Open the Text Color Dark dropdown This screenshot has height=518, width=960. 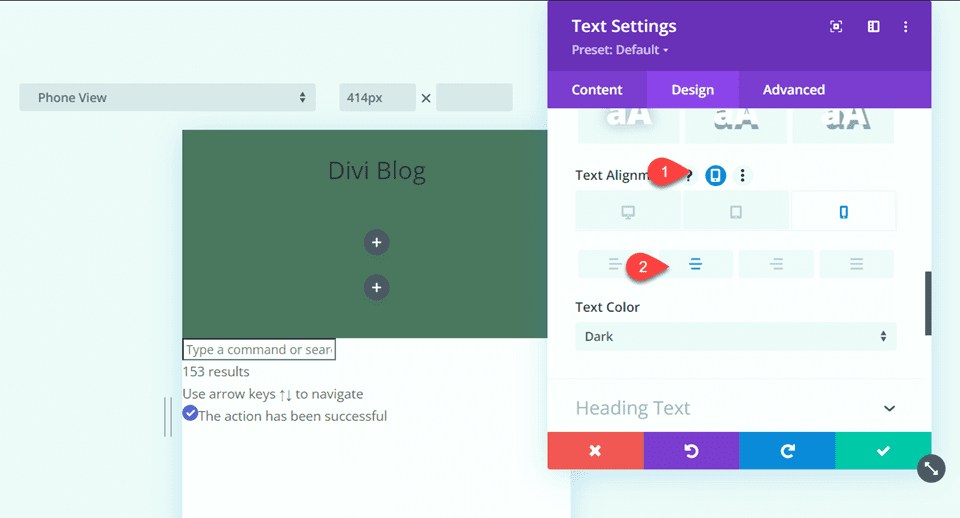click(735, 337)
